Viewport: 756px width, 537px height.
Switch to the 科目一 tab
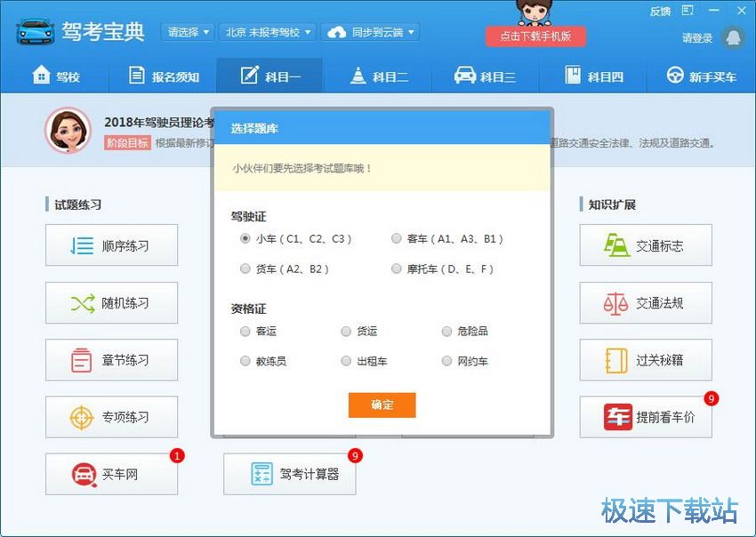[269, 76]
